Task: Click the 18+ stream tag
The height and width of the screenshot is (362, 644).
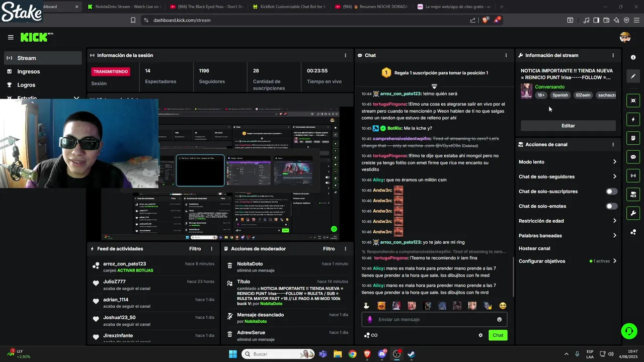Action: (x=541, y=95)
